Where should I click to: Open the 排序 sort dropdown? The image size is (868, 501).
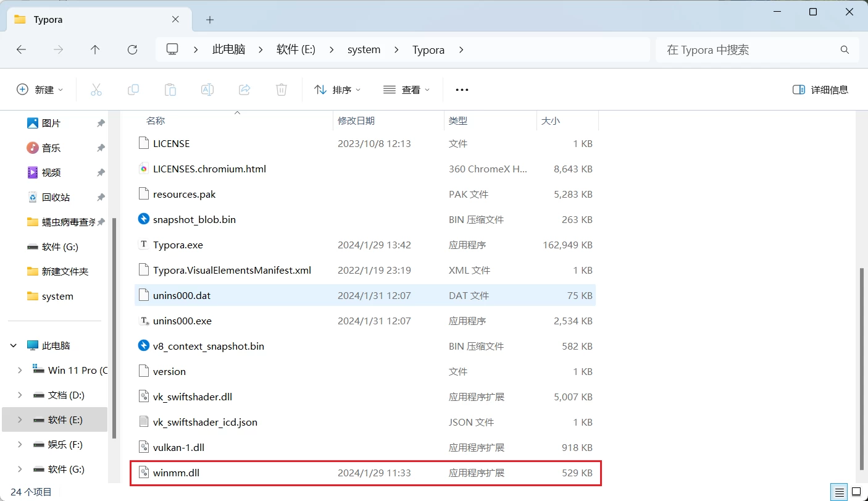click(x=337, y=90)
